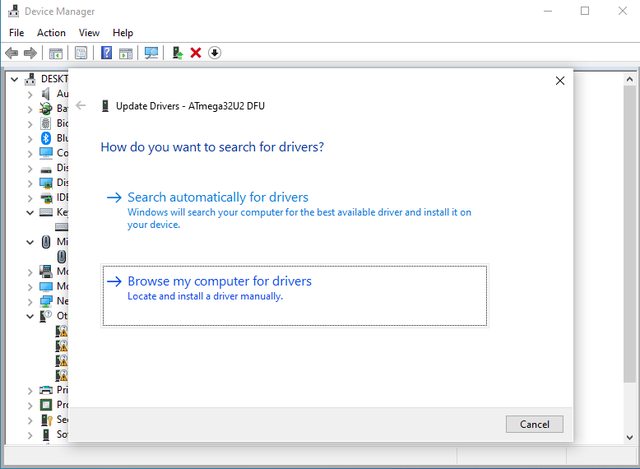The width and height of the screenshot is (640, 469).
Task: Expand the Processors (Pro) chevron
Action: 30,405
